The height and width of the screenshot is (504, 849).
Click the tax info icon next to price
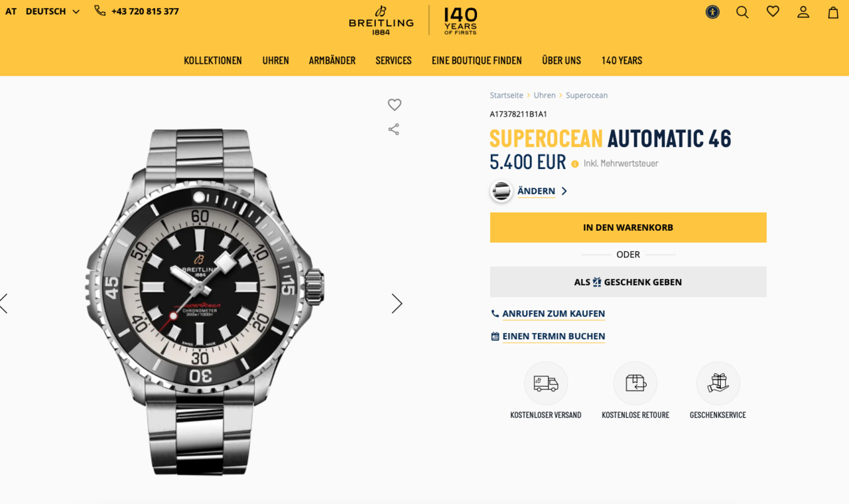(575, 164)
